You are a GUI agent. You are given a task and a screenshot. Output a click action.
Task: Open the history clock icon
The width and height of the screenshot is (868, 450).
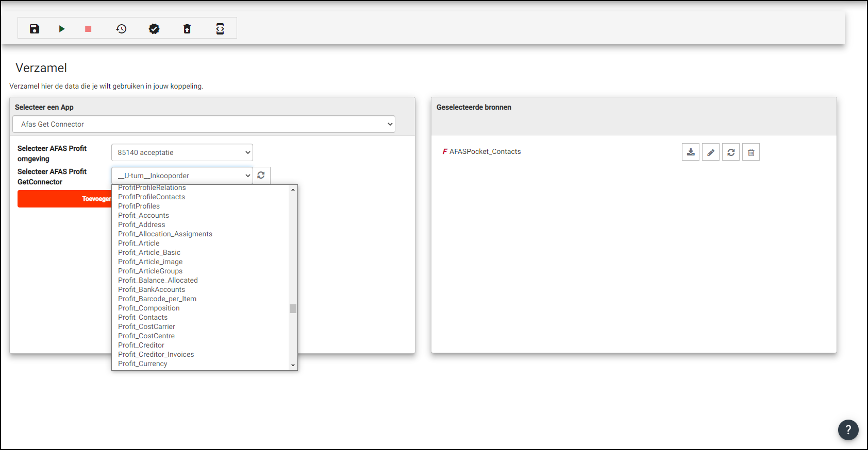[x=121, y=29]
